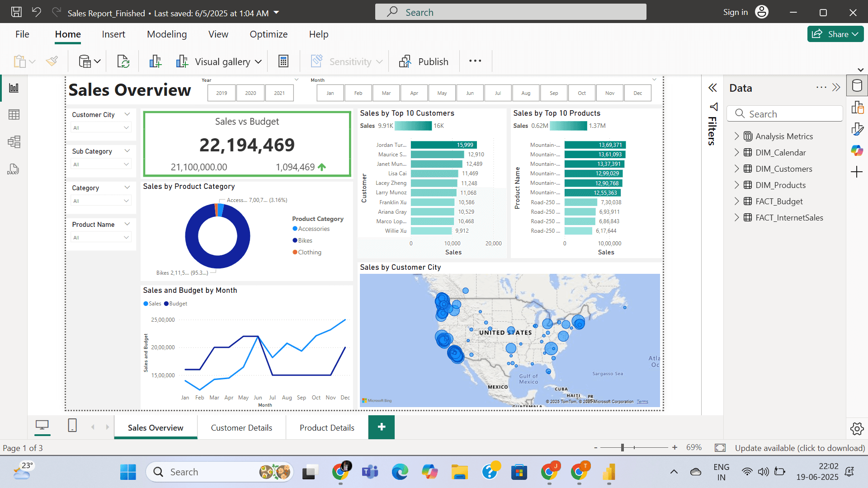
Task: Toggle the Mar month slicer button
Action: pos(386,93)
